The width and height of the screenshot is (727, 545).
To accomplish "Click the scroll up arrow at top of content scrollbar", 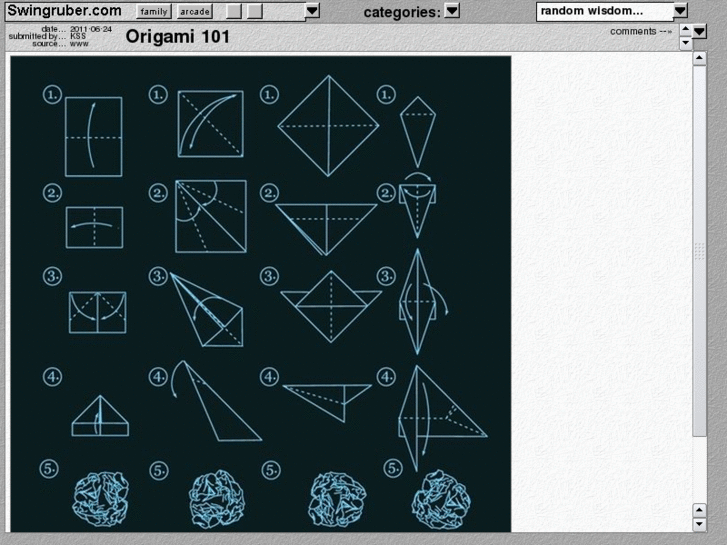I will [699, 58].
